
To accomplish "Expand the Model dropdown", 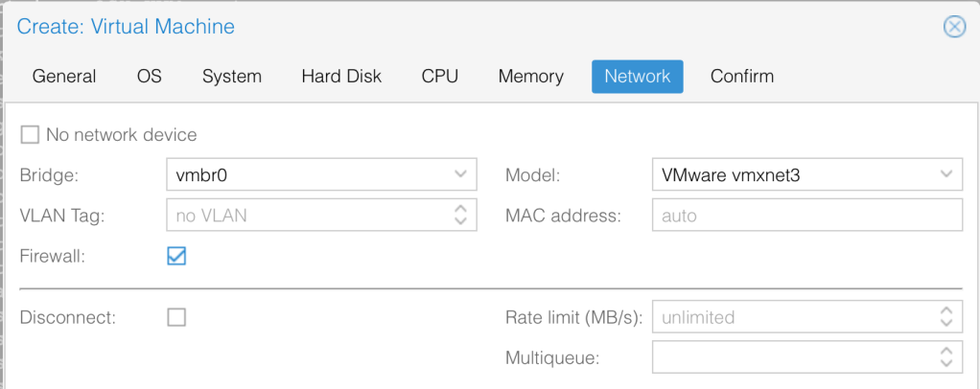I will coord(945,175).
